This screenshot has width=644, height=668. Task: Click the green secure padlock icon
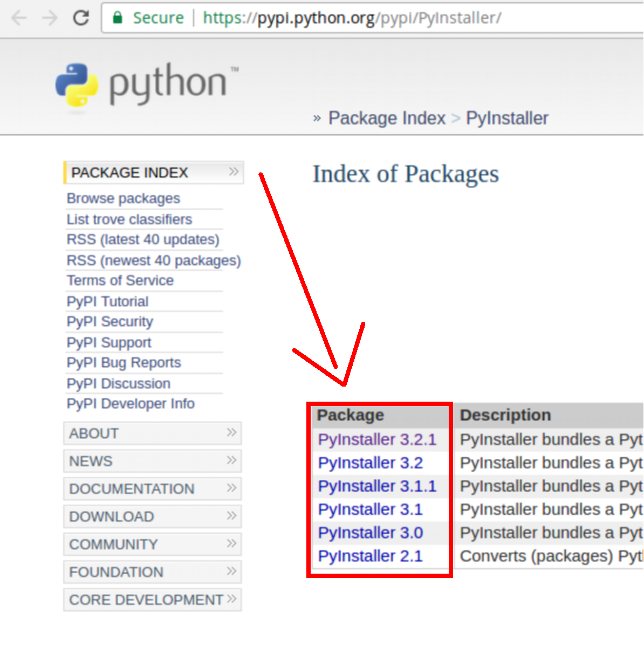click(117, 18)
